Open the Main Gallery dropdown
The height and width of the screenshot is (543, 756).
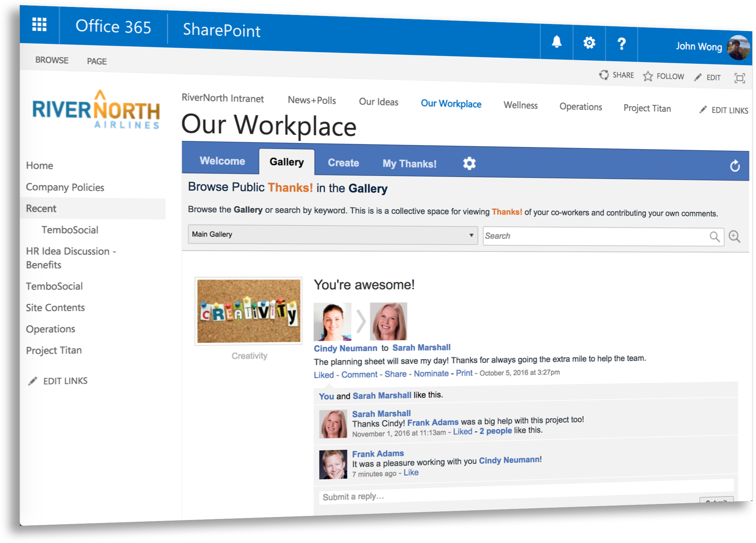pos(332,235)
